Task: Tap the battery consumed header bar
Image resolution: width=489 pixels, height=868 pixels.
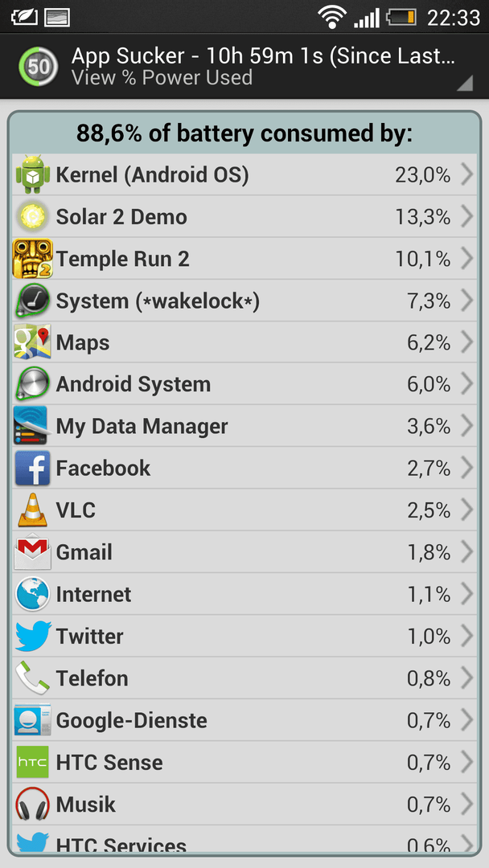Action: click(244, 133)
